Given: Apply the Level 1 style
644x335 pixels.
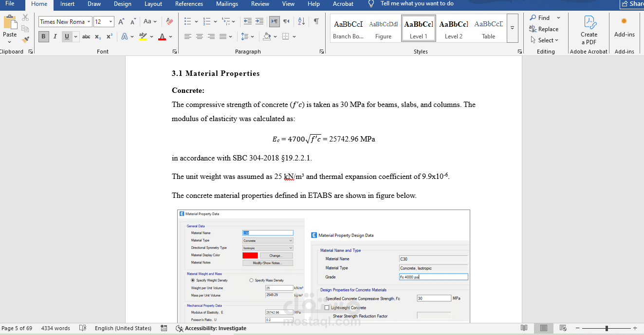Looking at the screenshot, I should point(419,28).
